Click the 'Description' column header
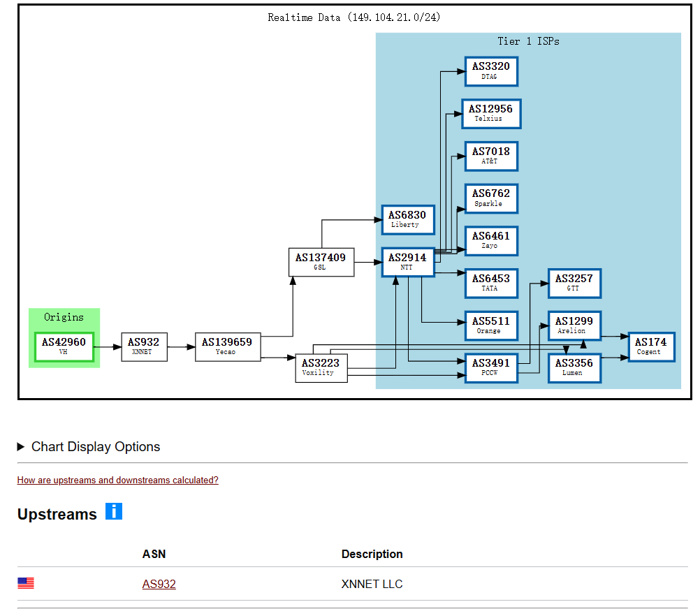700x609 pixels. [x=372, y=554]
